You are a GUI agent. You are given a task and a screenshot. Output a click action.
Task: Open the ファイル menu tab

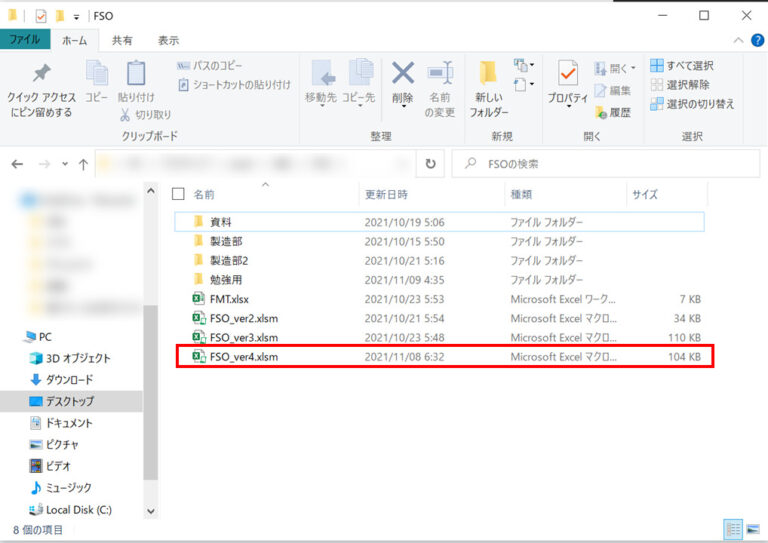[24, 40]
